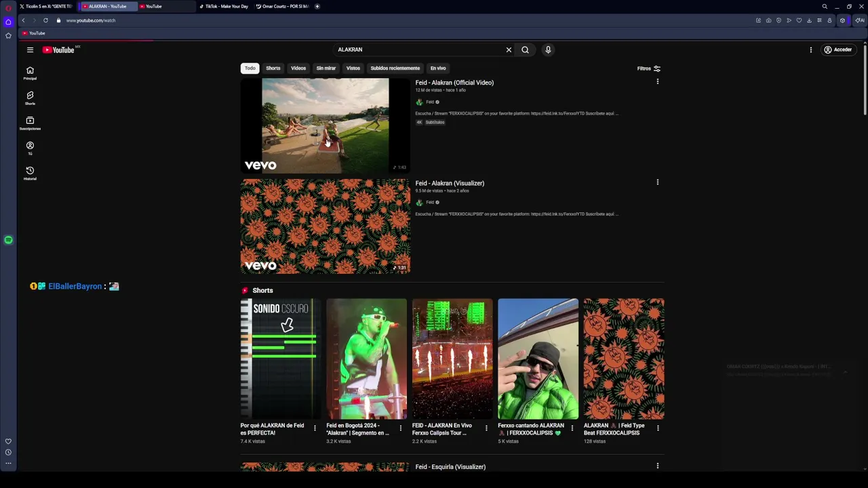The height and width of the screenshot is (488, 868).
Task: Open the SONIDO OSCURO short thumbnail
Action: click(x=281, y=359)
